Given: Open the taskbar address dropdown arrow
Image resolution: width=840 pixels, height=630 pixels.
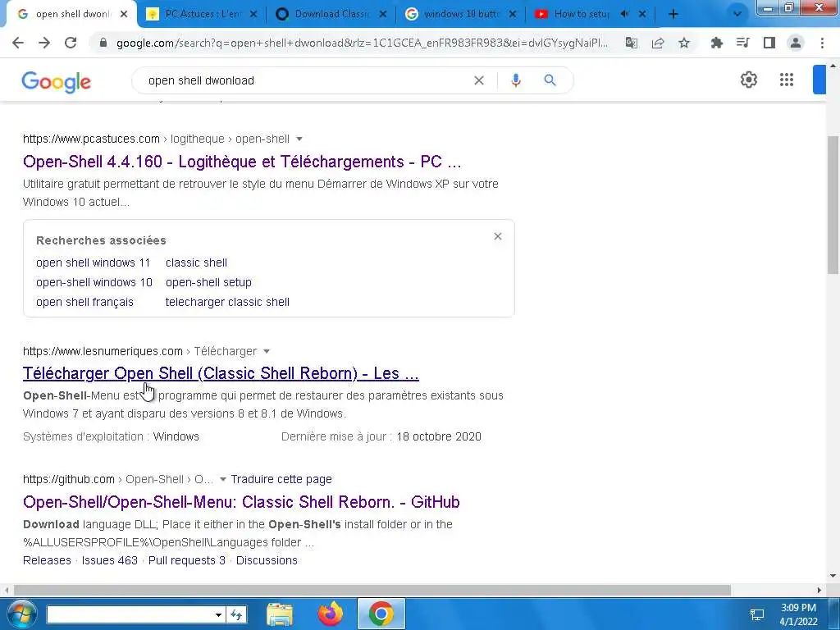Looking at the screenshot, I should (x=218, y=614).
